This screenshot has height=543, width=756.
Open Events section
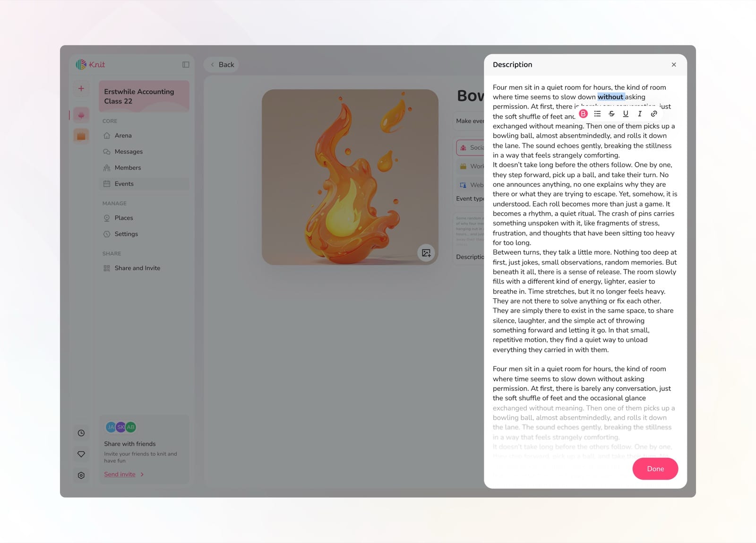coord(144,184)
